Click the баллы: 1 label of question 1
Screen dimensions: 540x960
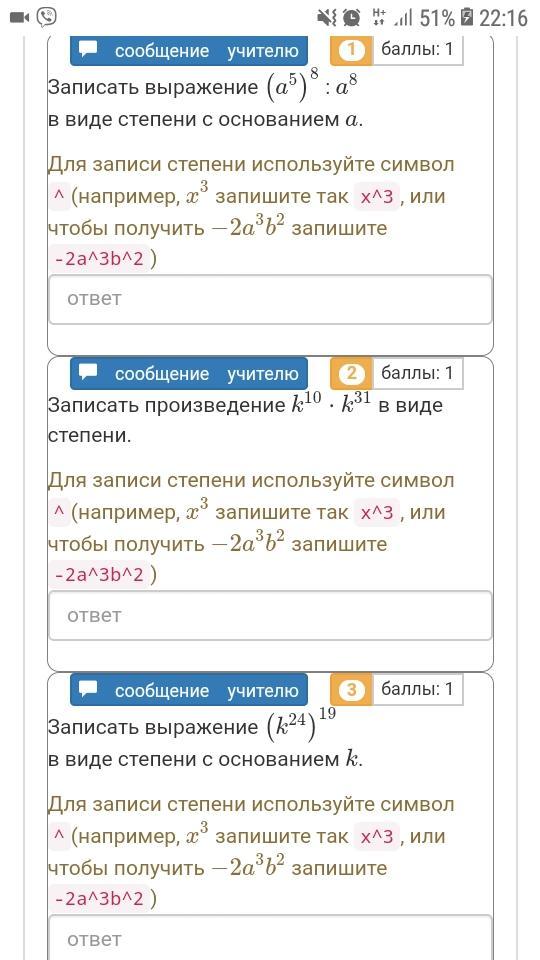point(417,49)
